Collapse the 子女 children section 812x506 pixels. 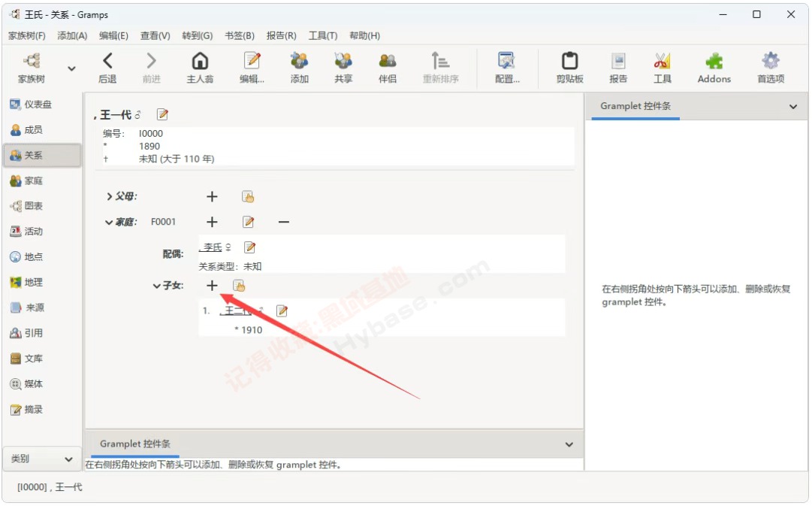[x=156, y=286]
